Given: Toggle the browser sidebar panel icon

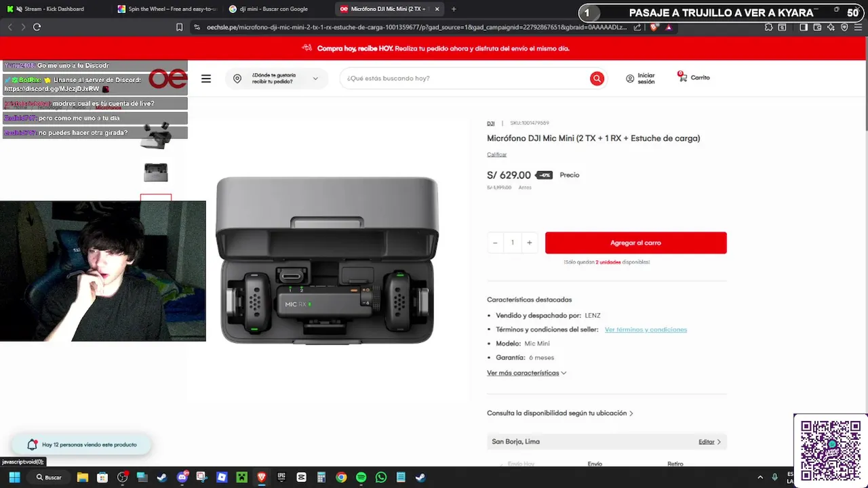Looking at the screenshot, I should click(x=804, y=27).
